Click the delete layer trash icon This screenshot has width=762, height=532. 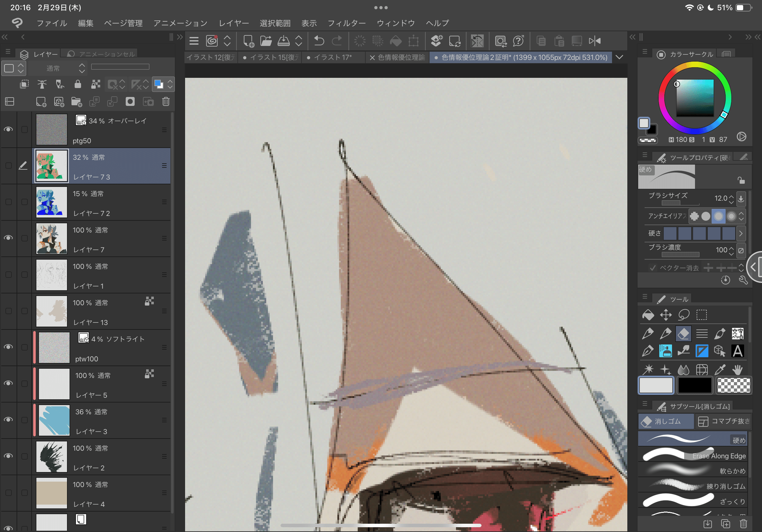[x=166, y=101]
